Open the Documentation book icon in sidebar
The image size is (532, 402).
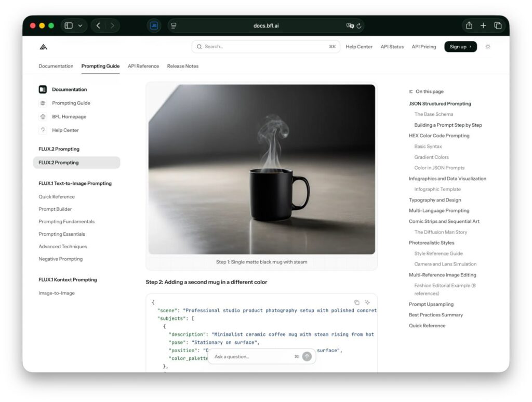(43, 89)
